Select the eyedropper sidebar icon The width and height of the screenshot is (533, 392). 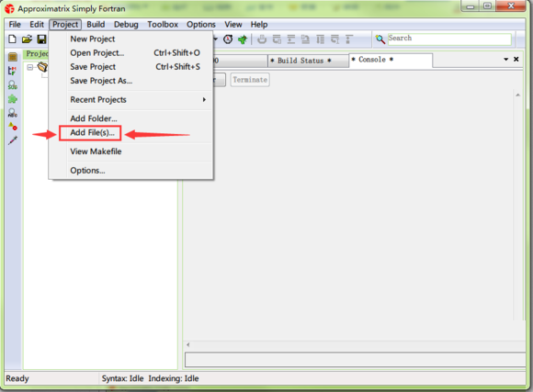coord(13,140)
